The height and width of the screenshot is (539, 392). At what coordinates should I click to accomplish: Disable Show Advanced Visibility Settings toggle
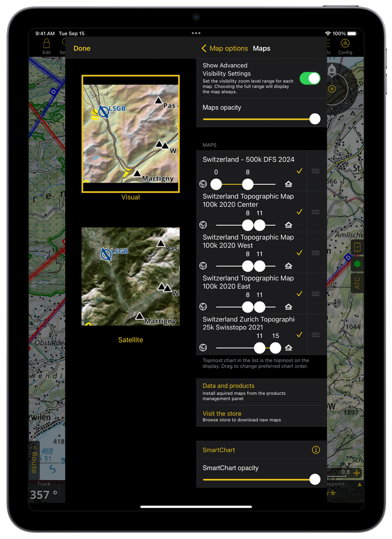point(310,78)
